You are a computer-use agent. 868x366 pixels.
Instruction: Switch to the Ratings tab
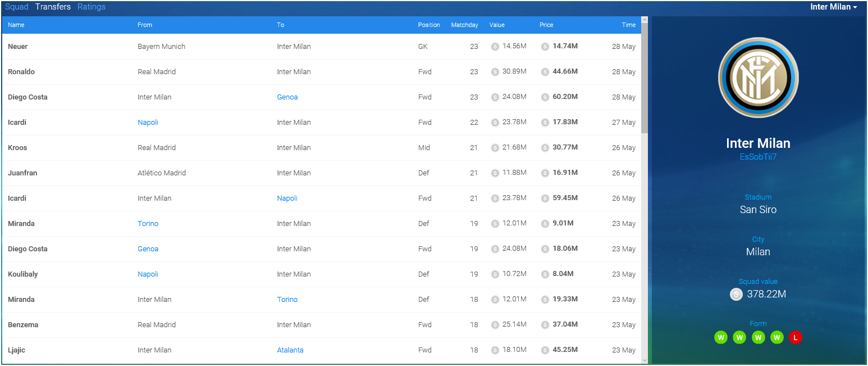click(x=92, y=7)
